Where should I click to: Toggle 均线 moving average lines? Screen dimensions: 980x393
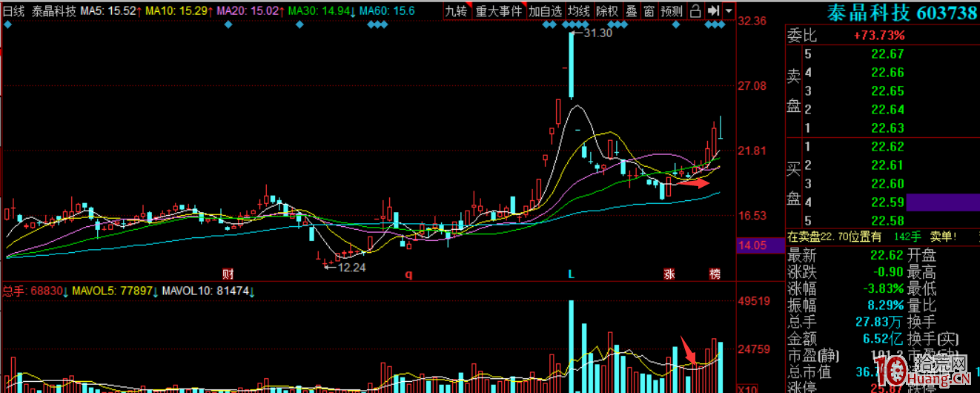click(x=579, y=11)
